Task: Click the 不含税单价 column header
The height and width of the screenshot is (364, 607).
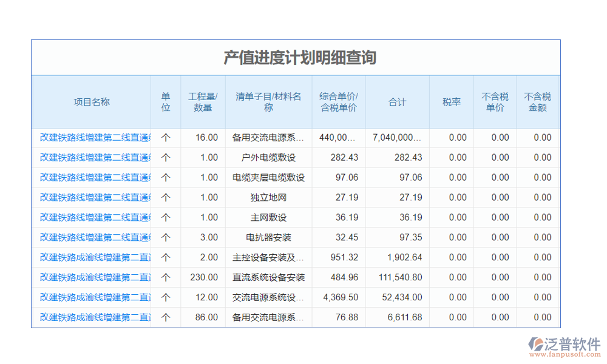Action: point(494,101)
